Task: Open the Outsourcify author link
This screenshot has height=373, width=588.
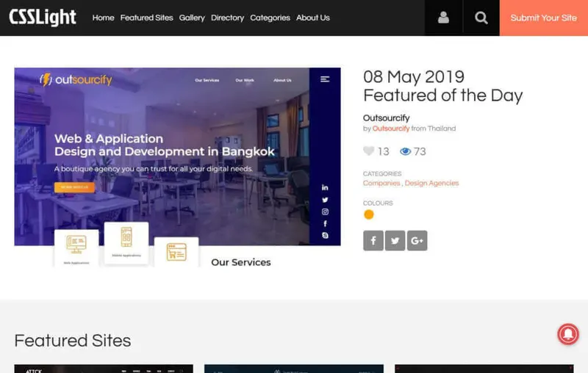Action: click(391, 128)
